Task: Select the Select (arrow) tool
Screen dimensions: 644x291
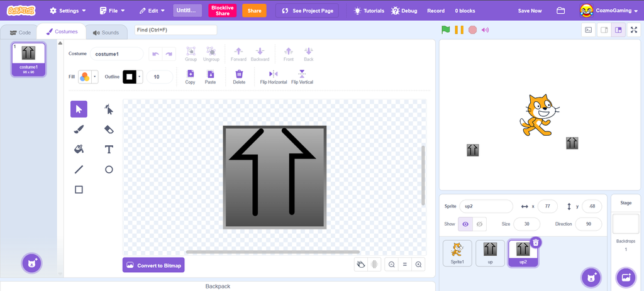Action: click(79, 109)
